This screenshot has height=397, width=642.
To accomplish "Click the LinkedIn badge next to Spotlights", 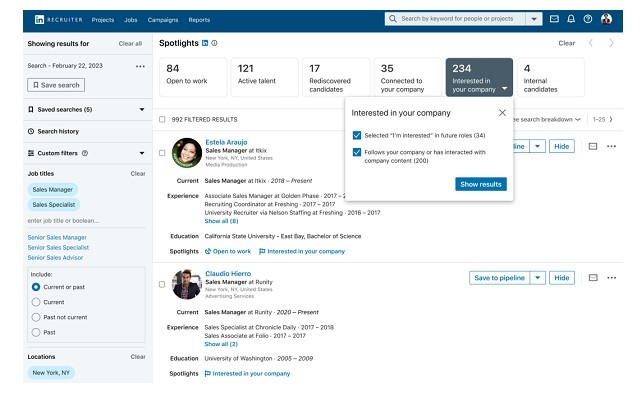I will [205, 43].
